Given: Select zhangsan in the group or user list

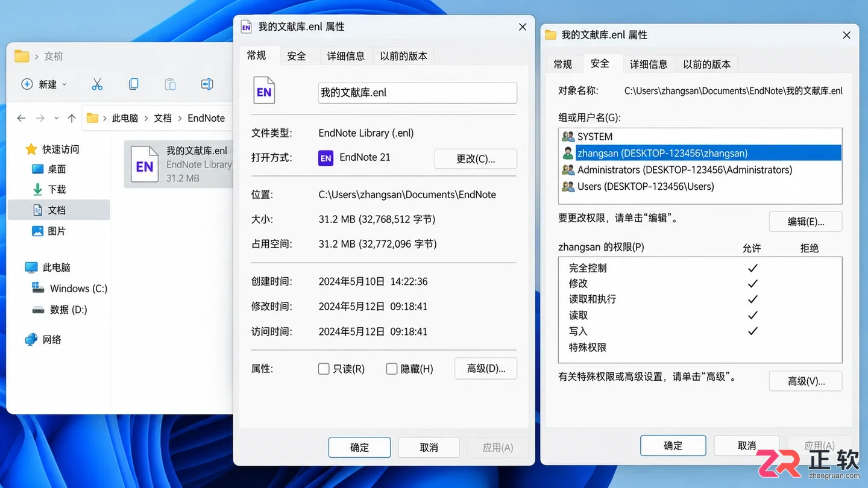Looking at the screenshot, I should click(700, 153).
